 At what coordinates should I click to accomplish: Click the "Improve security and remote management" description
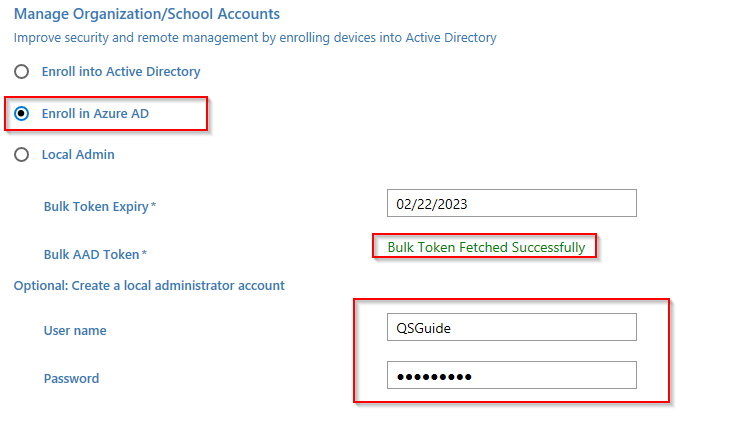pyautogui.click(x=255, y=38)
